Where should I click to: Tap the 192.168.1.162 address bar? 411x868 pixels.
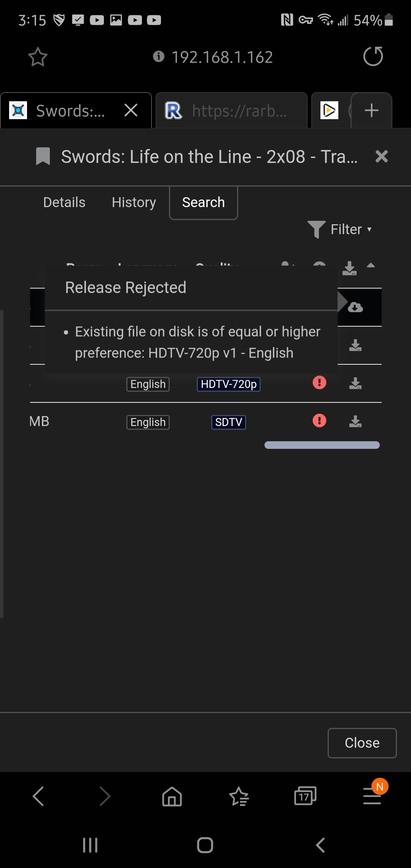222,57
